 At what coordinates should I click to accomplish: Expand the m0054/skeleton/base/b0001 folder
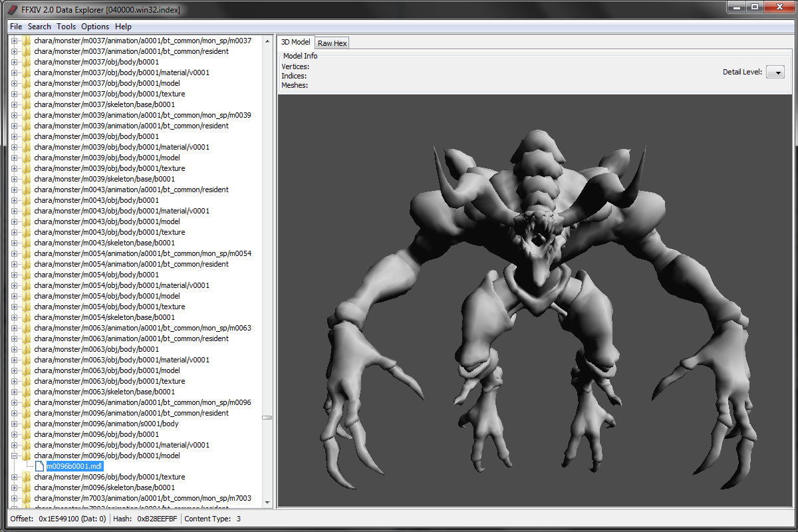15,317
